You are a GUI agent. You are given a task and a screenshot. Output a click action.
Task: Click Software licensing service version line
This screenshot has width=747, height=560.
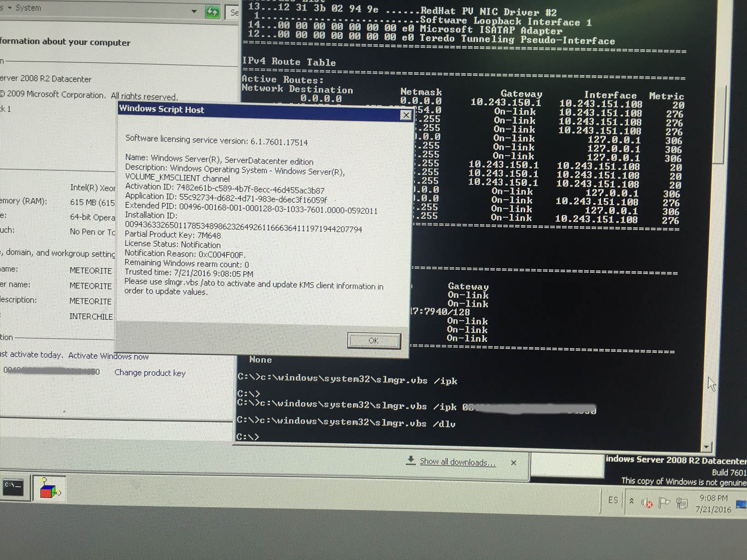[217, 140]
